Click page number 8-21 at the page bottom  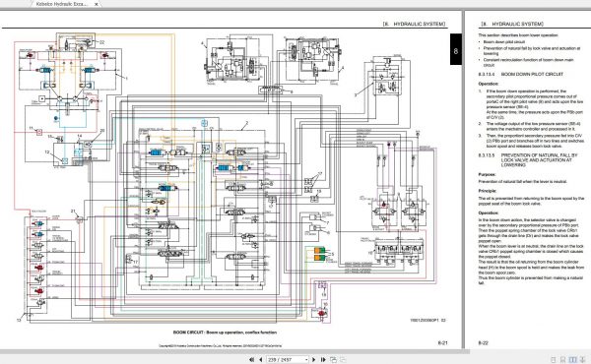442,343
